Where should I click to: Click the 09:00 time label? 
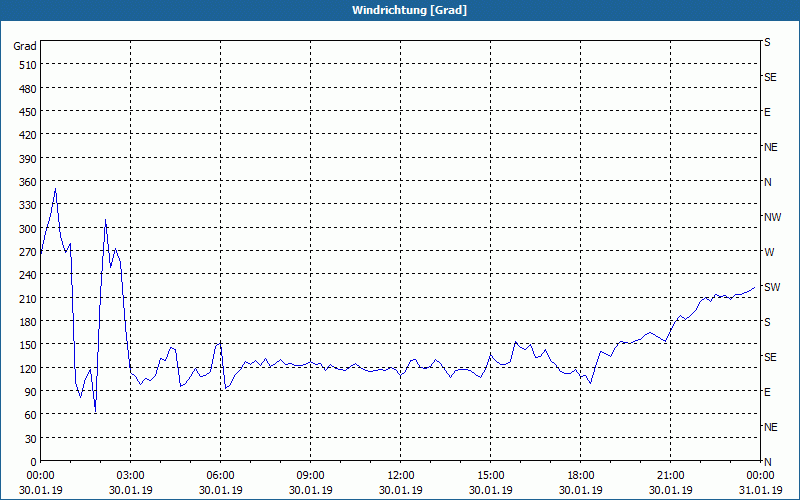click(x=311, y=476)
